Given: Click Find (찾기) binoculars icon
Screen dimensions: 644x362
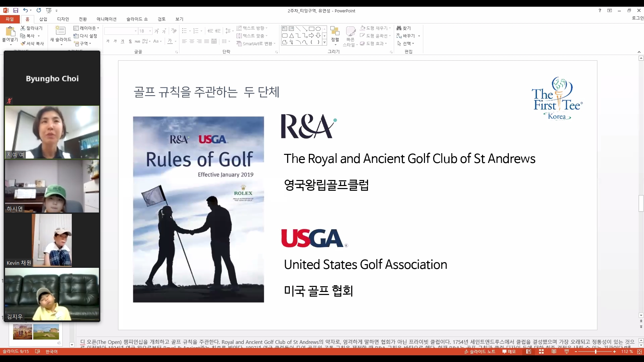Looking at the screenshot, I should tap(399, 28).
